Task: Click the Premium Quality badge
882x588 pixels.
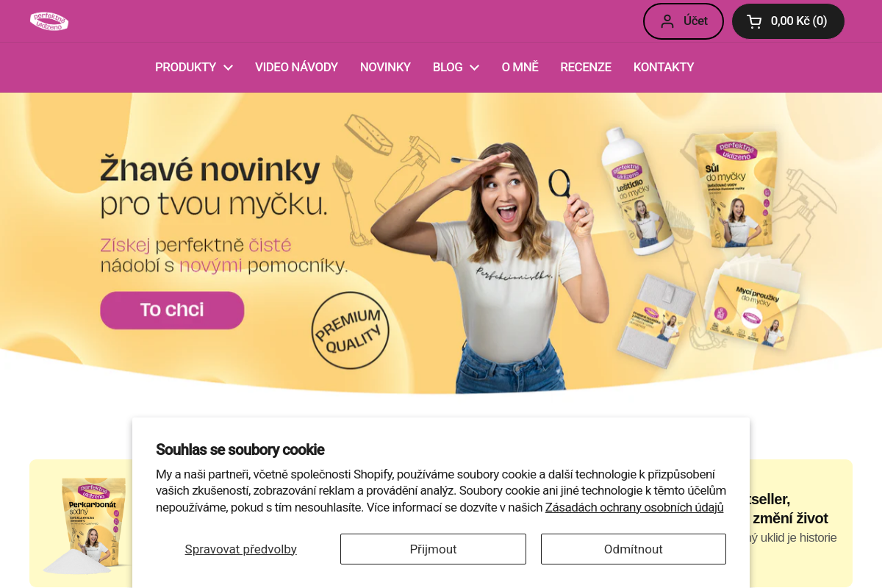Action: click(350, 330)
